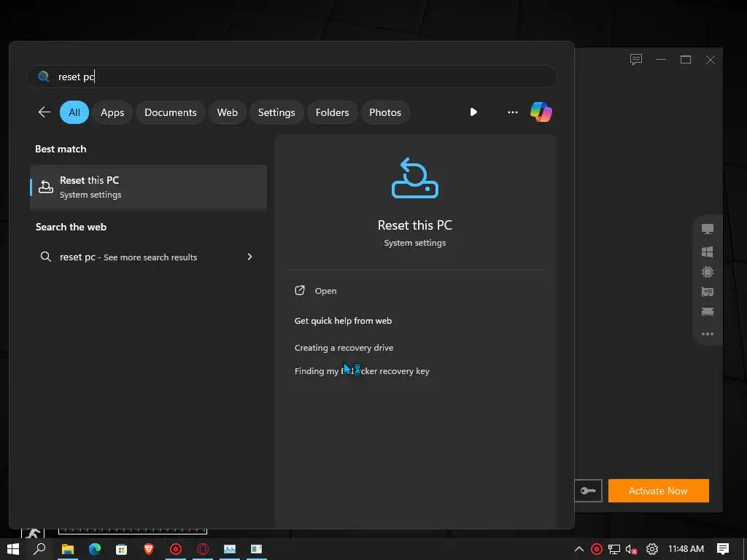This screenshot has width=747, height=560.
Task: Open File Explorer from the taskbar
Action: [x=68, y=549]
